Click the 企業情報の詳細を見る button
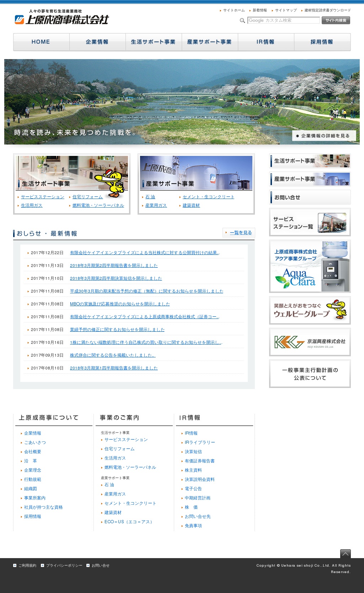The height and width of the screenshot is (593, 364). 324,136
